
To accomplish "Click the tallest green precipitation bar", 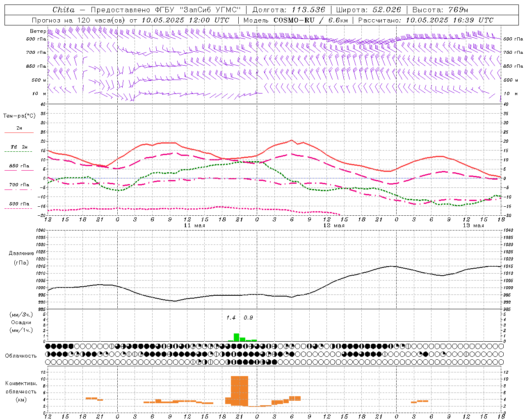I will pyautogui.click(x=236, y=337).
